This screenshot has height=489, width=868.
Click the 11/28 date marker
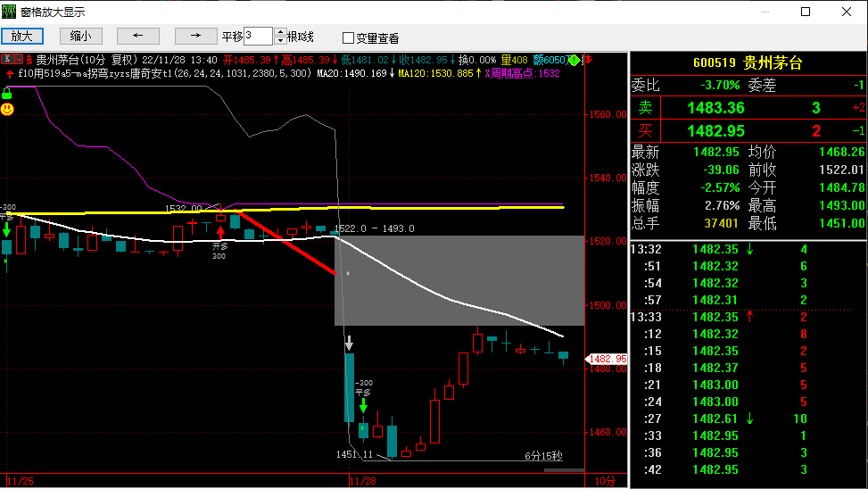pos(363,481)
